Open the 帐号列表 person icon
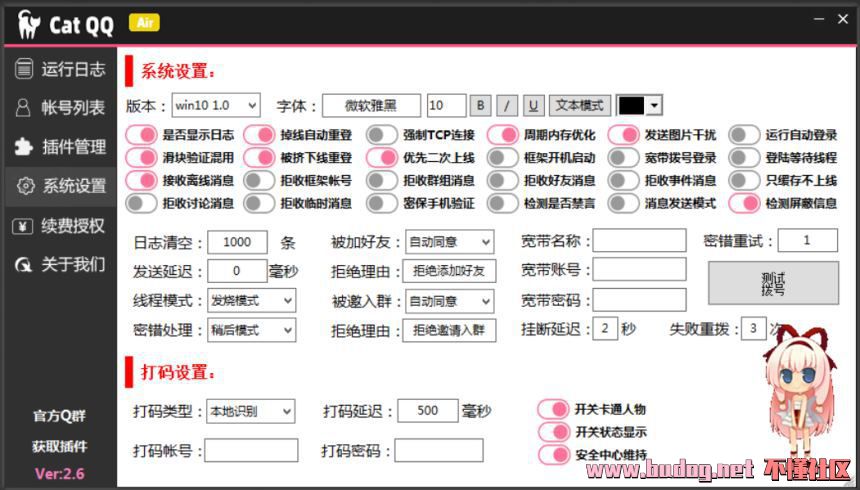 [x=23, y=108]
